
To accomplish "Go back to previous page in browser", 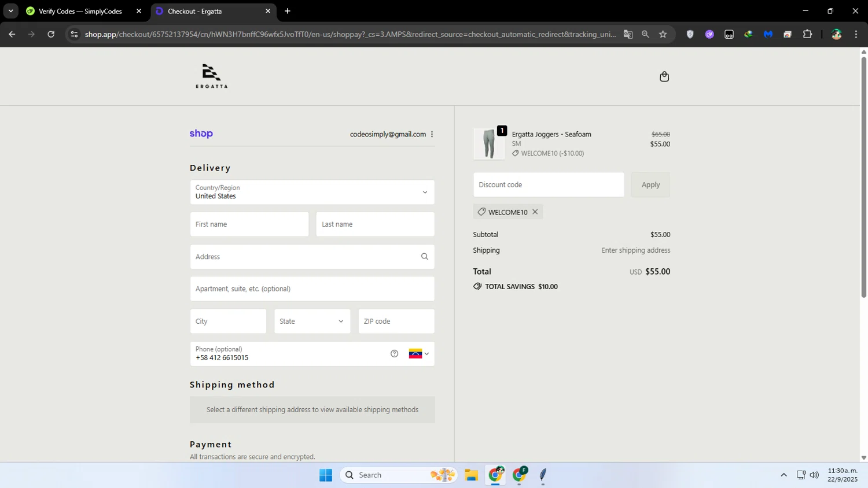I will point(12,34).
